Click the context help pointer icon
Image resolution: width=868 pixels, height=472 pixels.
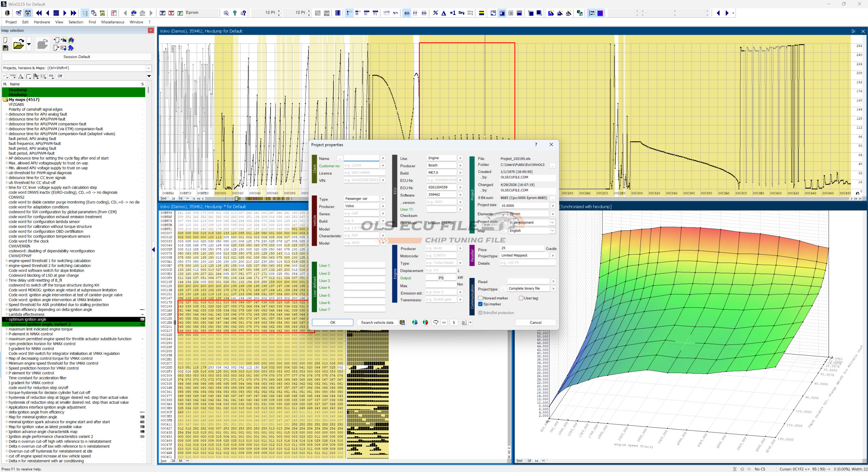tap(243, 13)
